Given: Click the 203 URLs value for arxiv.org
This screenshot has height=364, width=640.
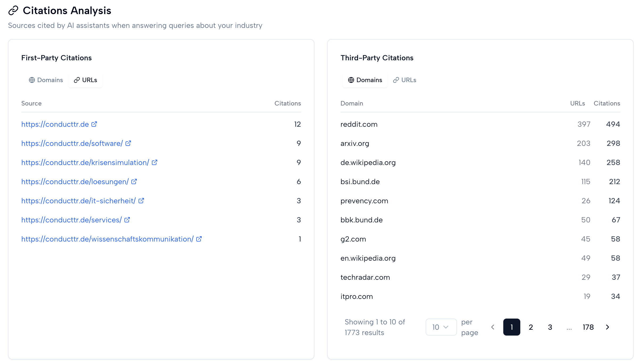Looking at the screenshot, I should pyautogui.click(x=584, y=143).
